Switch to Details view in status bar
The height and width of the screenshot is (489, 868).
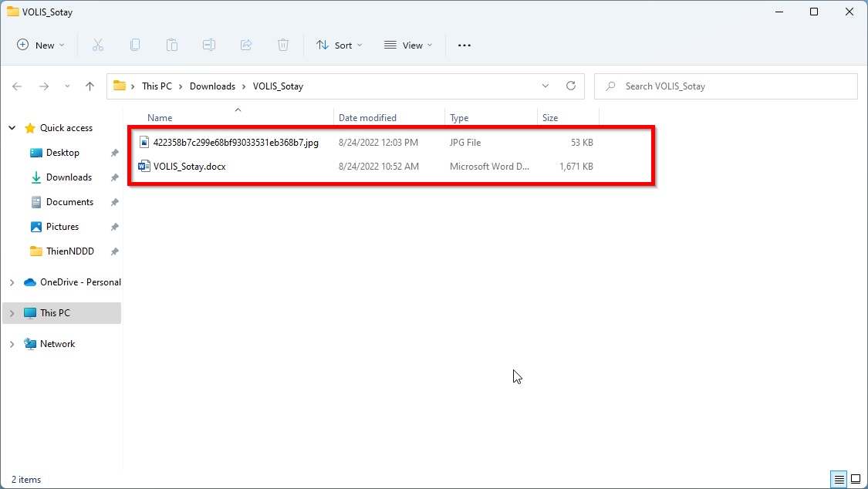point(839,479)
